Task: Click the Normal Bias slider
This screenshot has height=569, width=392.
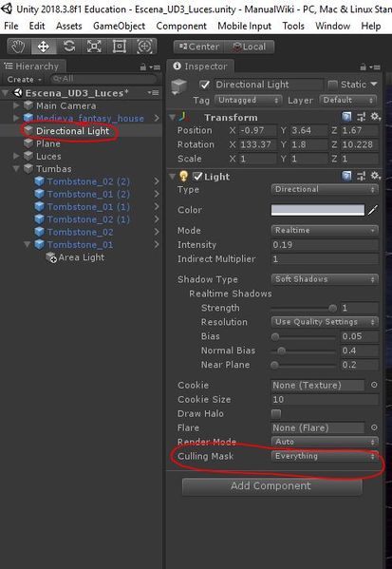Action: click(304, 351)
